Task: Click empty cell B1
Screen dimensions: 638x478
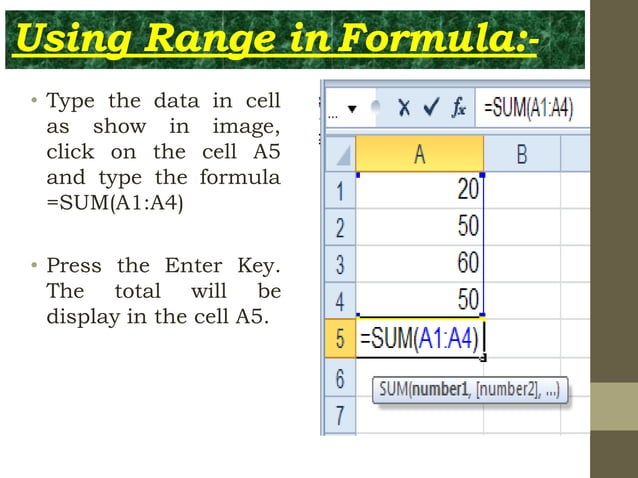Action: [x=522, y=190]
